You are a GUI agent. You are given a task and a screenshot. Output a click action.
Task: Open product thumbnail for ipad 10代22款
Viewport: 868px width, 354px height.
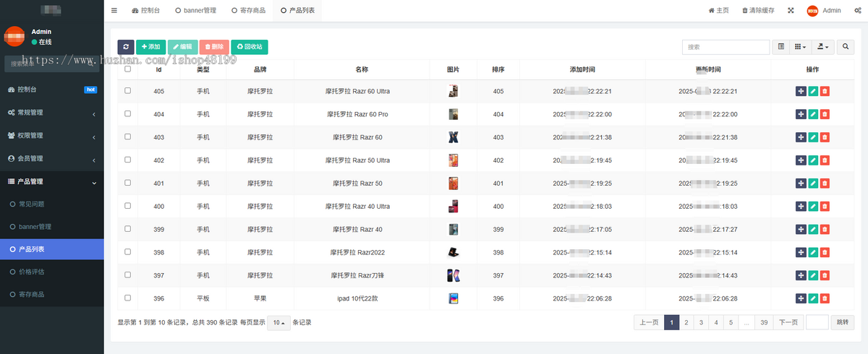click(x=453, y=298)
